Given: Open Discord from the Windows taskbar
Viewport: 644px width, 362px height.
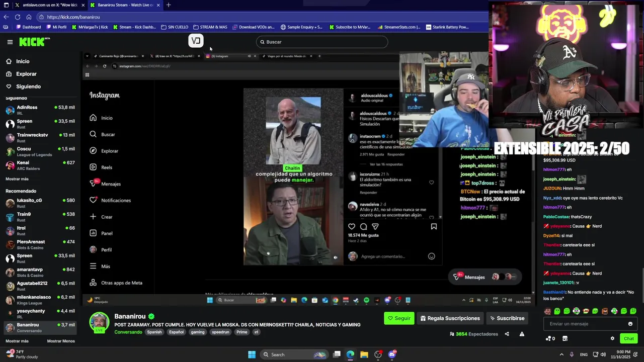Looking at the screenshot, I should pos(392,354).
